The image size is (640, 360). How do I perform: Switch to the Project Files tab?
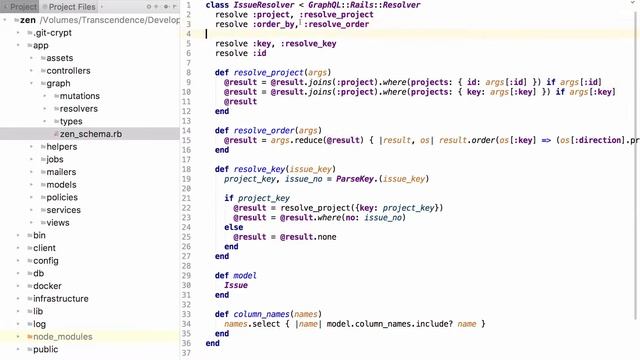point(69,7)
